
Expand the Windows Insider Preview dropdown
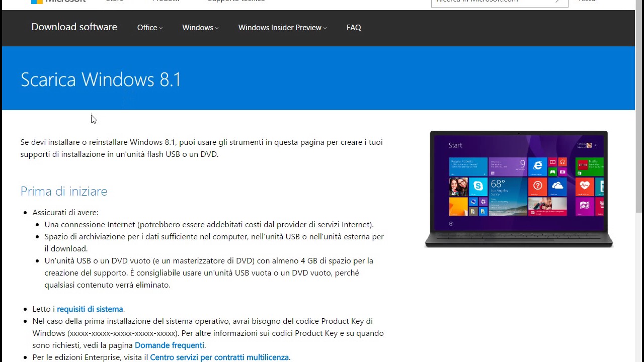click(x=282, y=28)
